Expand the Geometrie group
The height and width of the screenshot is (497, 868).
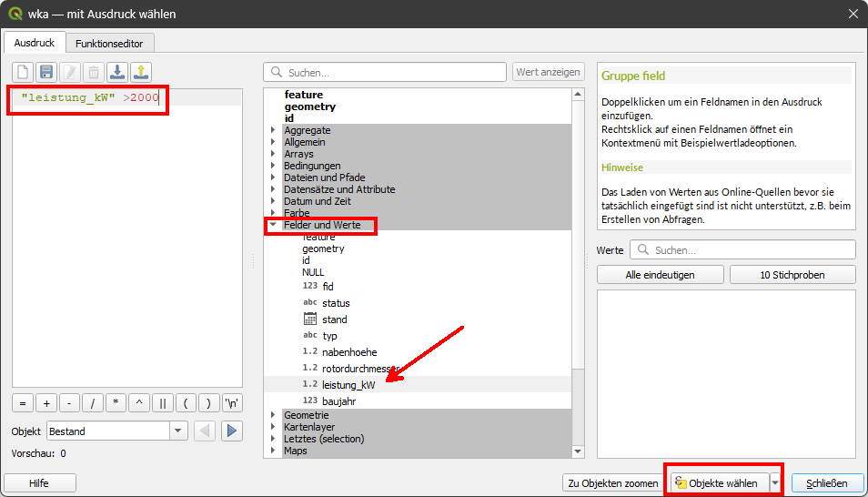(x=273, y=415)
